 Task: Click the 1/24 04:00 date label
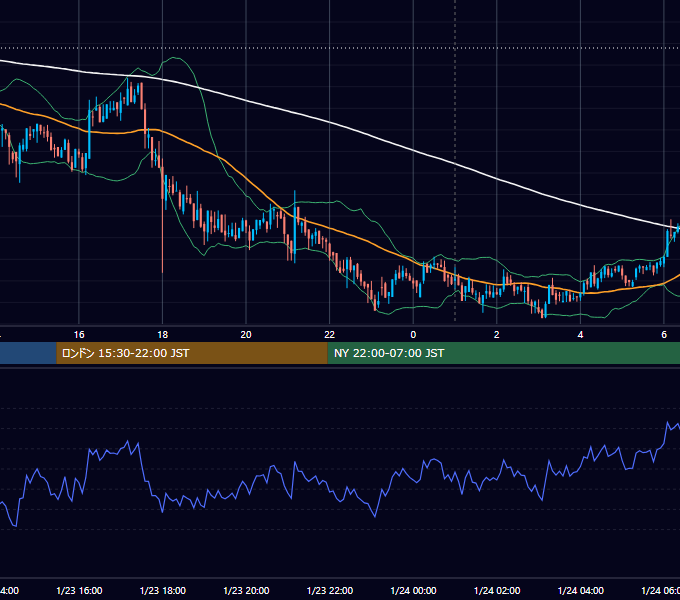coord(581,590)
